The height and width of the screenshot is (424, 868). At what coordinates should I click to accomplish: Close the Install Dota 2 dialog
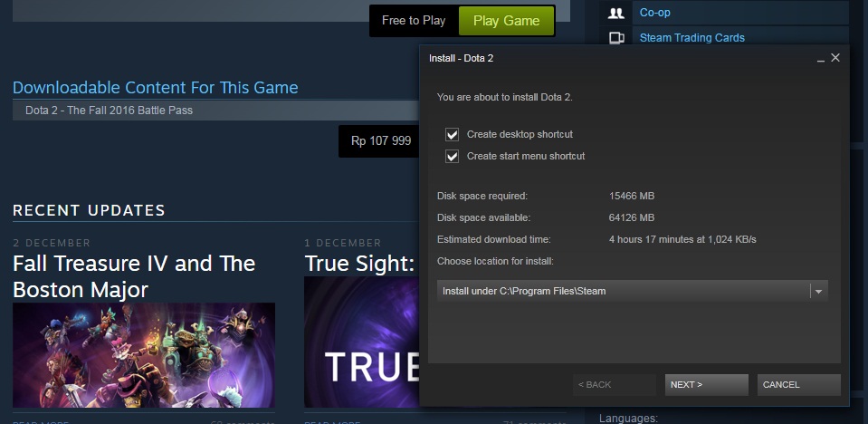tap(835, 58)
